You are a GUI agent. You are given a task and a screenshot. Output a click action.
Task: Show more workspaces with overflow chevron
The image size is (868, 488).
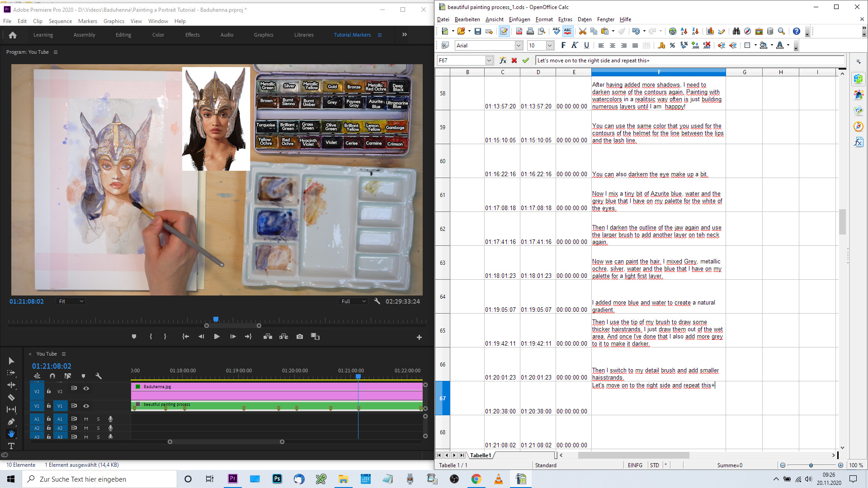click(405, 35)
